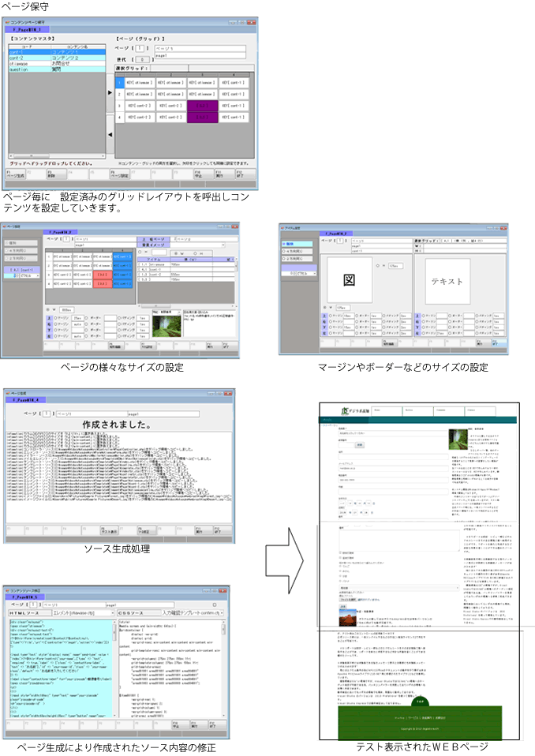The height and width of the screenshot is (756, 535).
Task: Click the left arrow to remove content from grid
Action: pos(110,135)
